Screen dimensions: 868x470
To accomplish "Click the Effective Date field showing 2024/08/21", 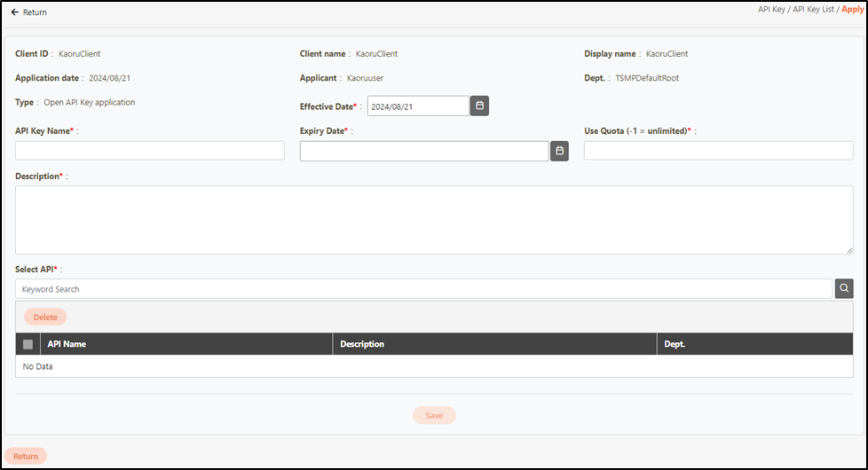I will [417, 106].
